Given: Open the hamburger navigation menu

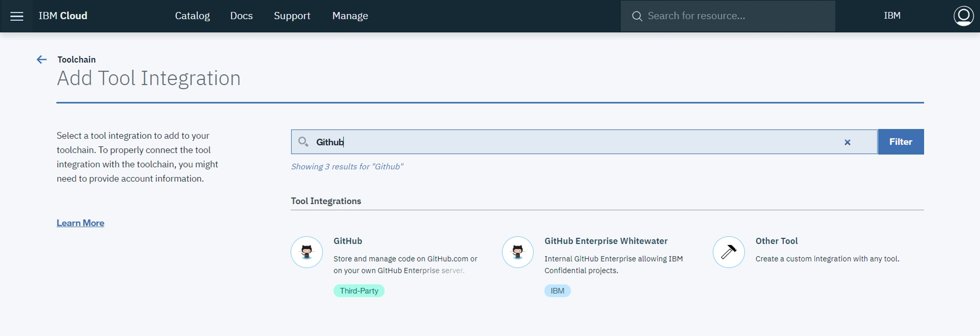Looking at the screenshot, I should click(x=17, y=16).
